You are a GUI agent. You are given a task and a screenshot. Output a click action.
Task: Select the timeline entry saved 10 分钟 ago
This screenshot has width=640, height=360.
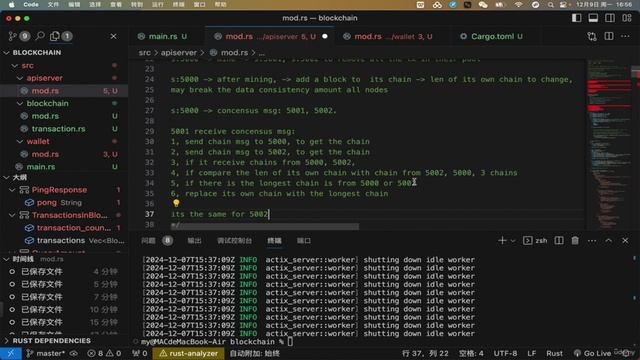pyautogui.click(x=64, y=310)
